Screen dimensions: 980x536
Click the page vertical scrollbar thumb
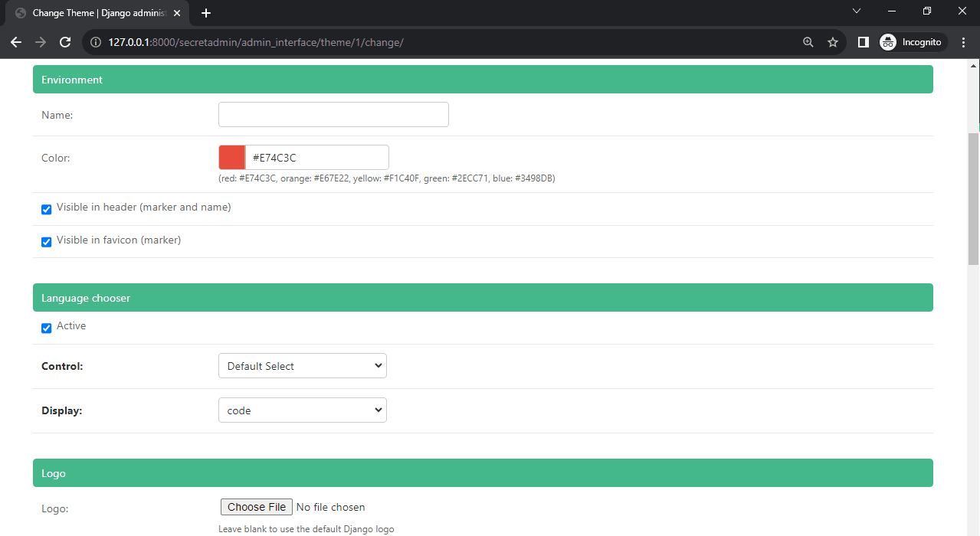pyautogui.click(x=974, y=198)
